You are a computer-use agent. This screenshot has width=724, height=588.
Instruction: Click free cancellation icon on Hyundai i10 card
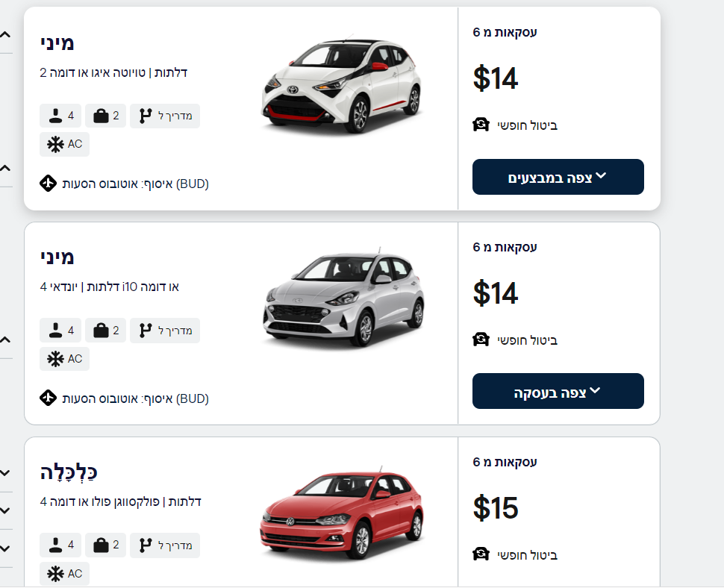click(481, 340)
